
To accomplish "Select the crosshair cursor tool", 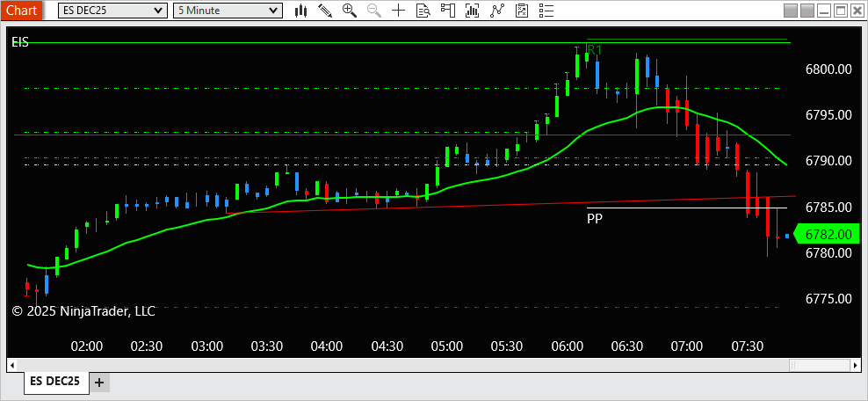I will click(398, 10).
